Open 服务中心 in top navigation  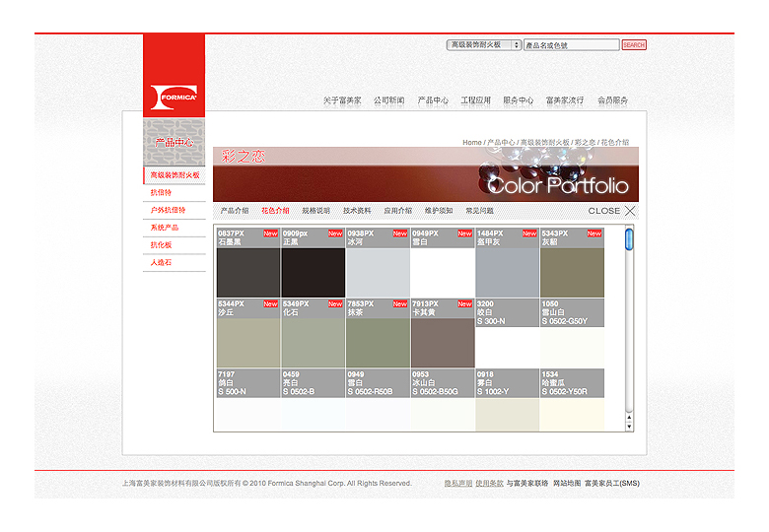tap(519, 100)
